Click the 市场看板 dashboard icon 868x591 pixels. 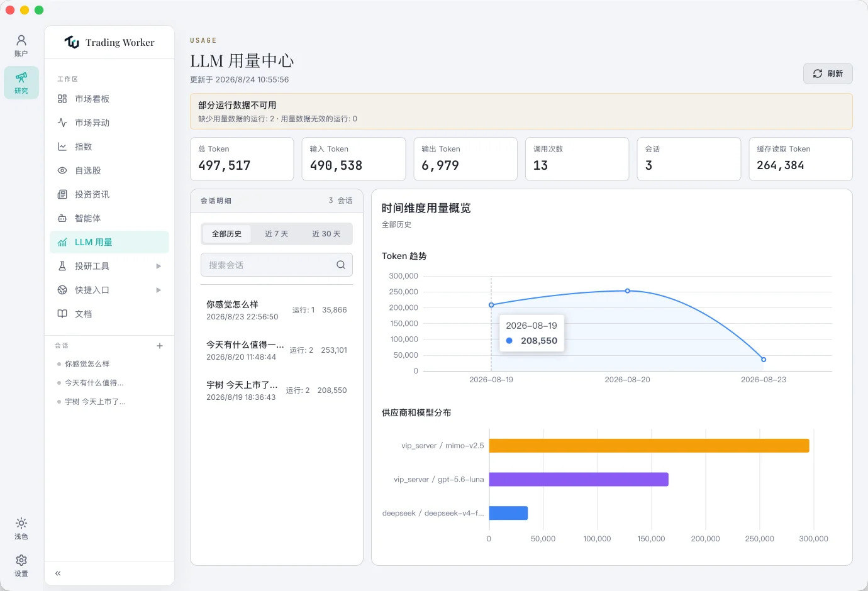(x=62, y=99)
